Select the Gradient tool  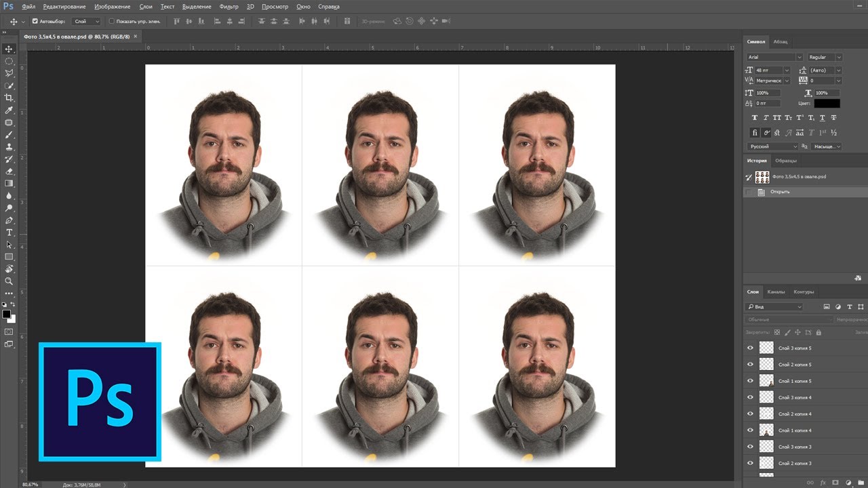tap(9, 183)
